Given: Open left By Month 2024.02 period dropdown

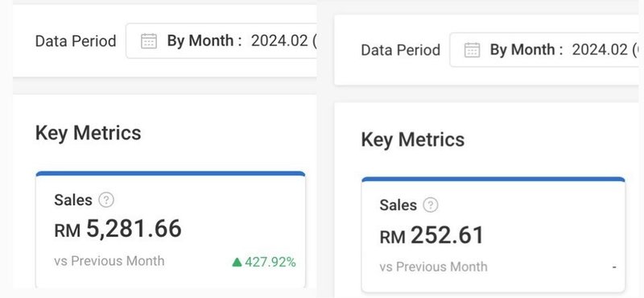Looking at the screenshot, I should click(x=221, y=41).
